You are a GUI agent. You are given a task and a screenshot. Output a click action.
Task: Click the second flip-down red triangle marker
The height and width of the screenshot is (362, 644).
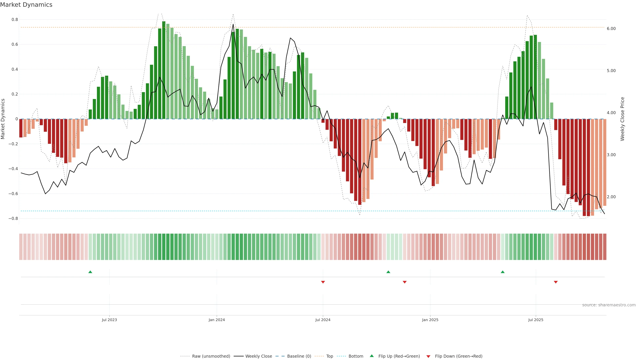405,282
